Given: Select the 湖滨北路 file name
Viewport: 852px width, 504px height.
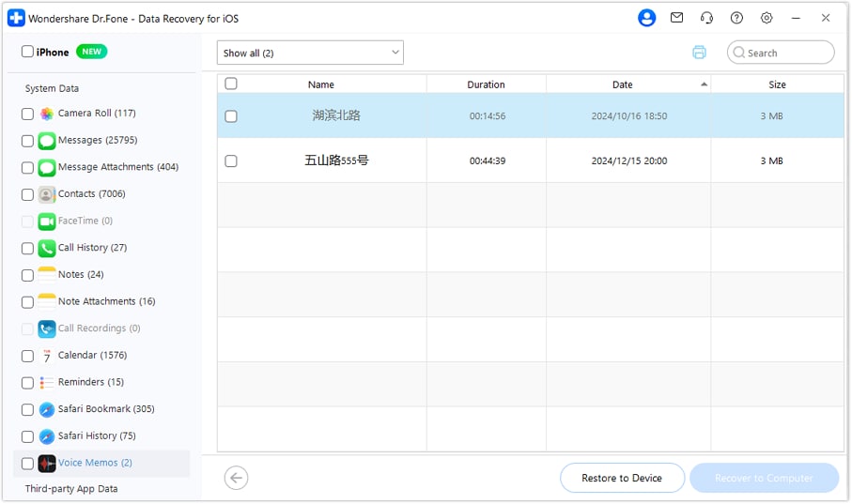Looking at the screenshot, I should pyautogui.click(x=336, y=115).
